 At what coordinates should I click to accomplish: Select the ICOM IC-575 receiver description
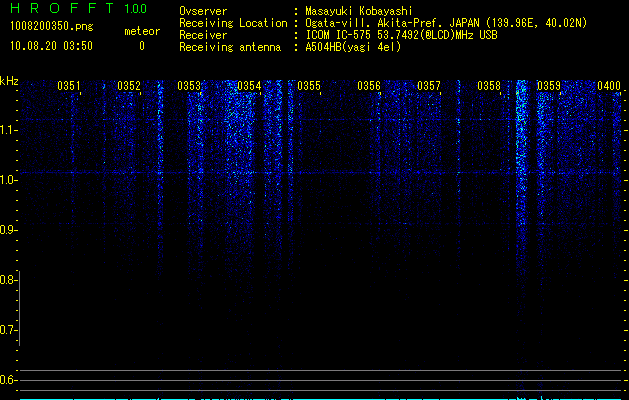tap(401, 35)
